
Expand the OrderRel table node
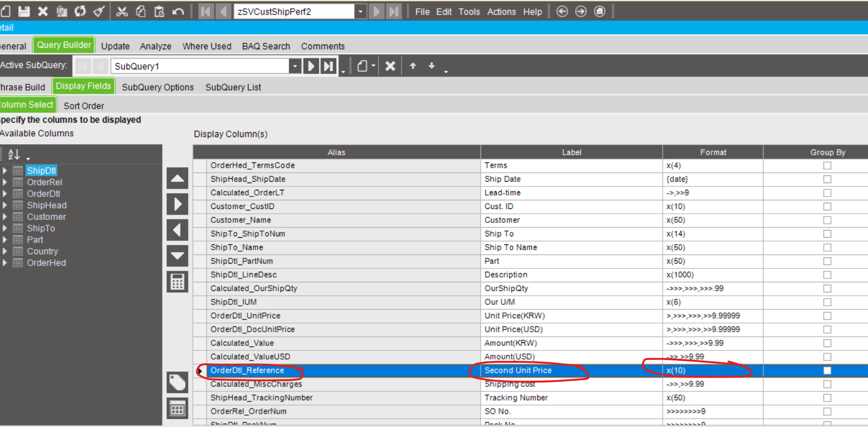coord(4,182)
